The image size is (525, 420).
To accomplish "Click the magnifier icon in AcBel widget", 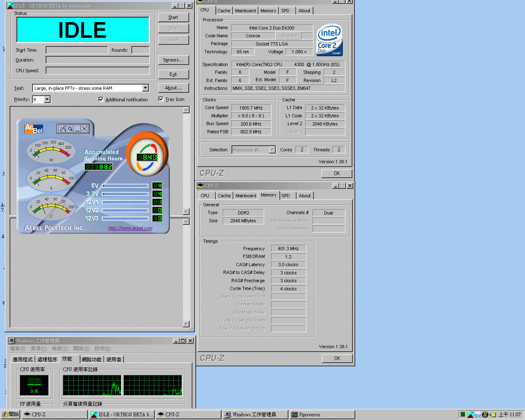I will pyautogui.click(x=70, y=128).
